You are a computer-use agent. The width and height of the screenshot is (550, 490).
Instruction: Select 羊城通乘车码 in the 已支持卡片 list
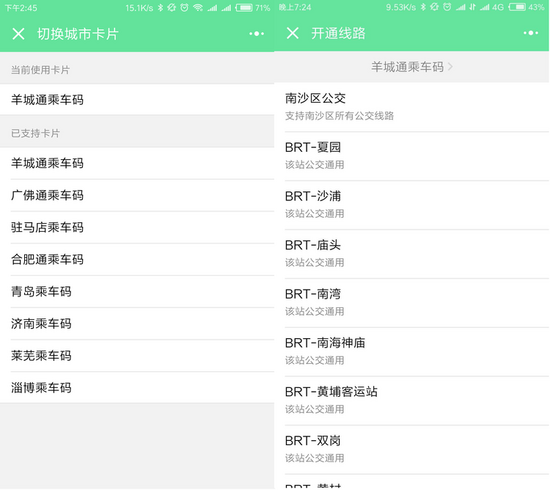pyautogui.click(x=137, y=163)
